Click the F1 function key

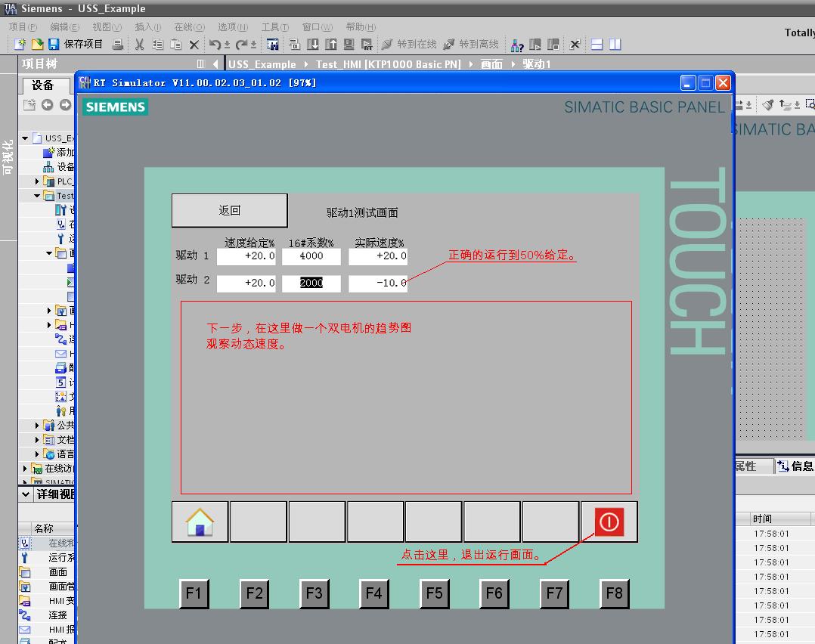click(x=194, y=593)
